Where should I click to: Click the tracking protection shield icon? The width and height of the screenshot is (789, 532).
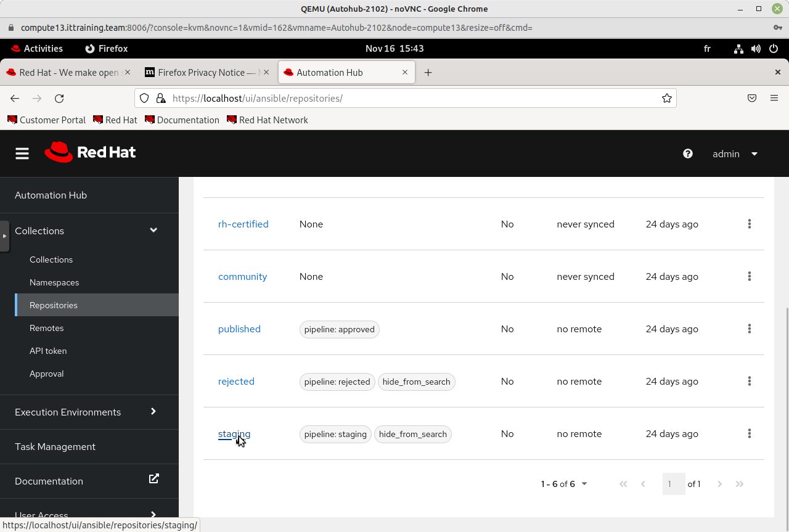click(144, 98)
